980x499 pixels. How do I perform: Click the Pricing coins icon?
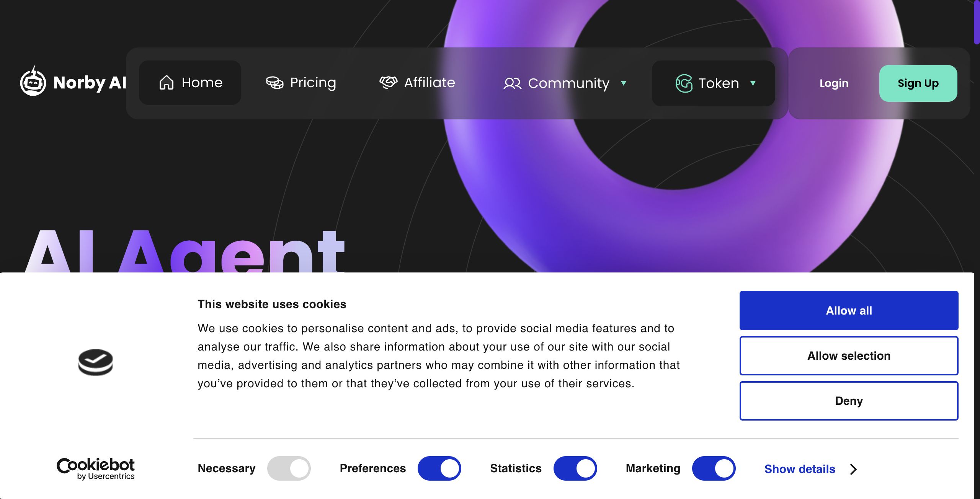coord(274,83)
